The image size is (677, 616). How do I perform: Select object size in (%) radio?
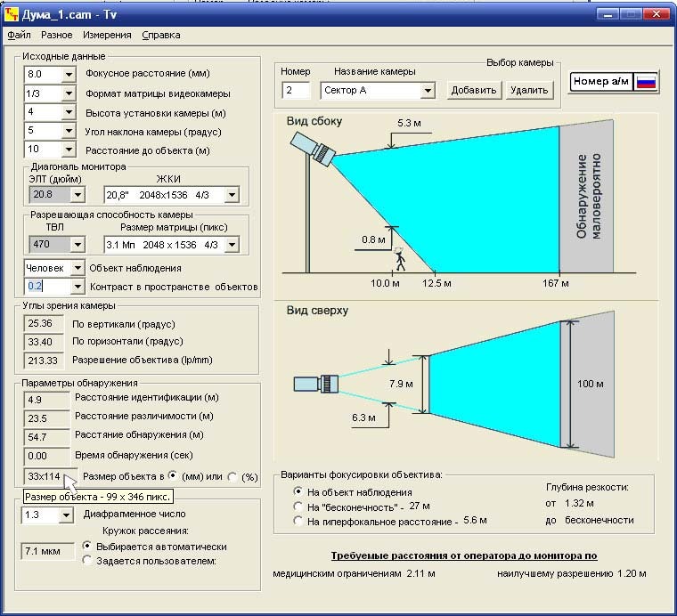point(232,476)
